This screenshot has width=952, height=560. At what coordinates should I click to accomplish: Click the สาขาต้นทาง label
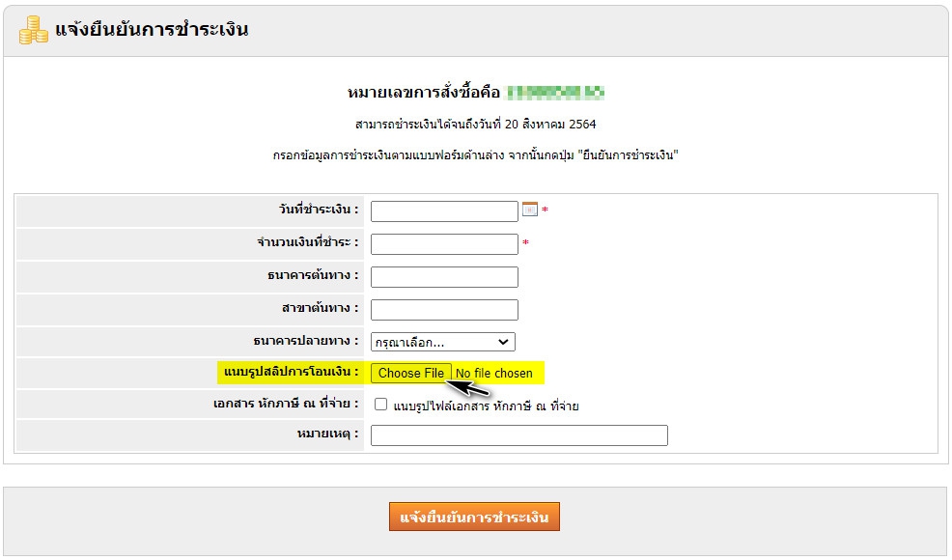320,308
